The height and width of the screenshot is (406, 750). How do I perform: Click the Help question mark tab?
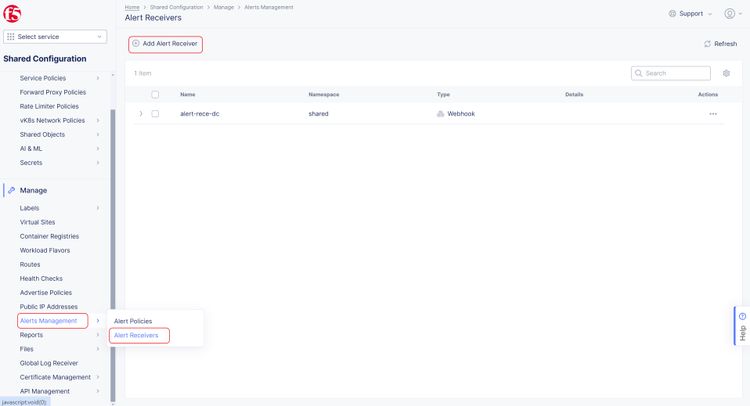(x=742, y=326)
